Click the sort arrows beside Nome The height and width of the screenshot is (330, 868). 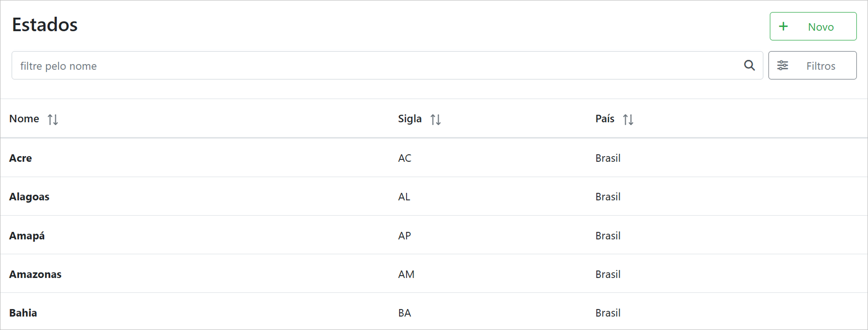(53, 119)
